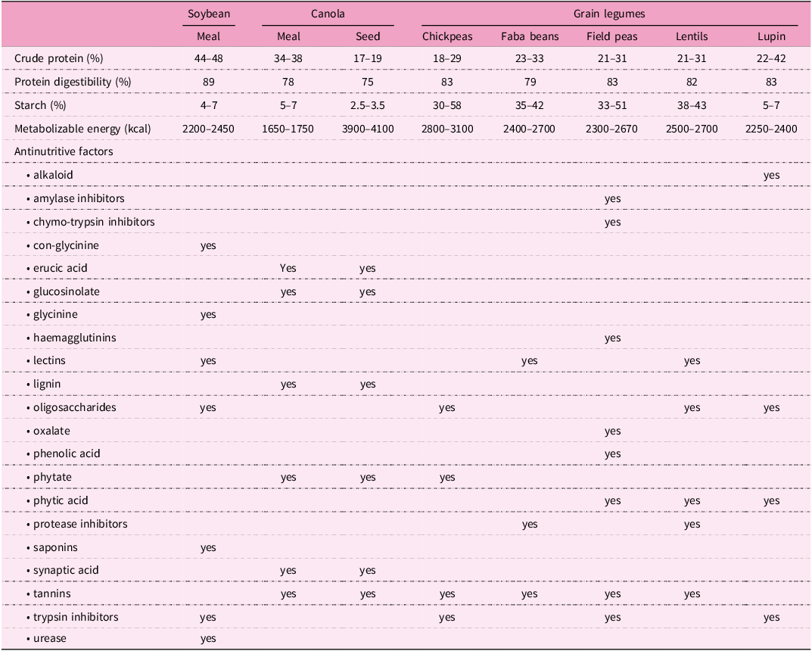Select the Antinutritive factors heading
The width and height of the screenshot is (812, 651).
[64, 151]
